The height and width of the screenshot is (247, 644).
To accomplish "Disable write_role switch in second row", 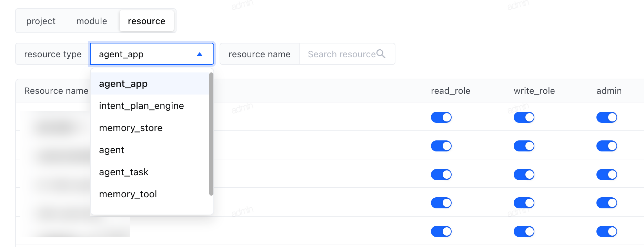I will click(x=524, y=146).
